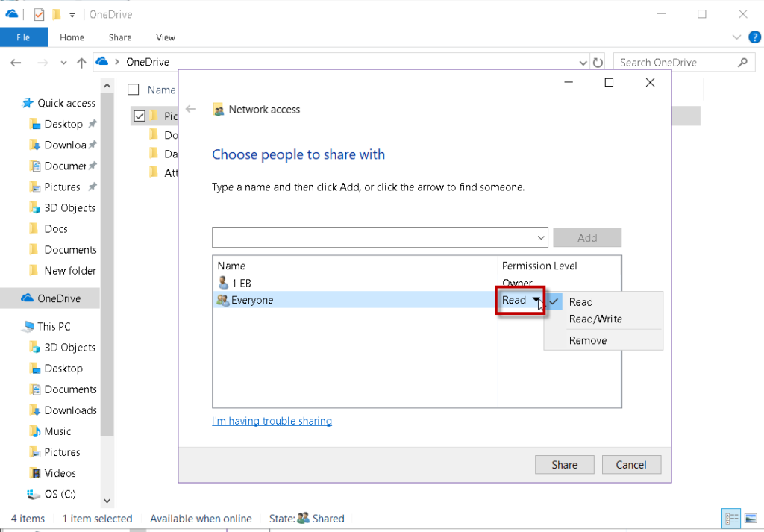Open the Docs folder in the sidebar
This screenshot has width=764, height=532.
[55, 228]
